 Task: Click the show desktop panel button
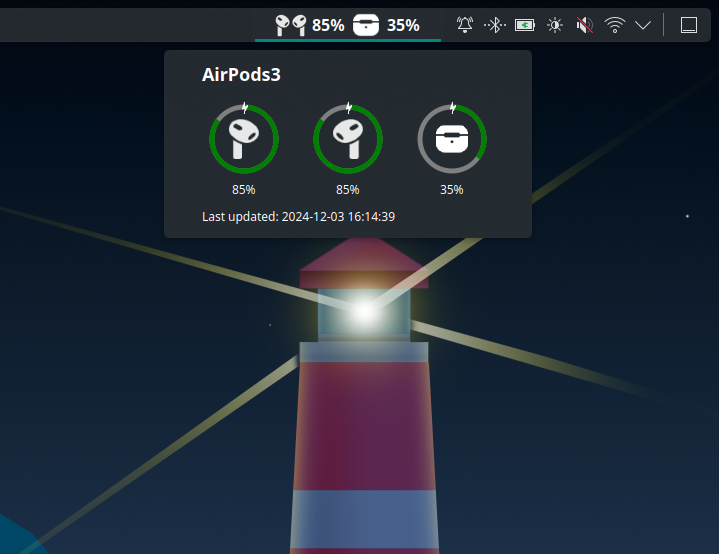click(x=689, y=25)
